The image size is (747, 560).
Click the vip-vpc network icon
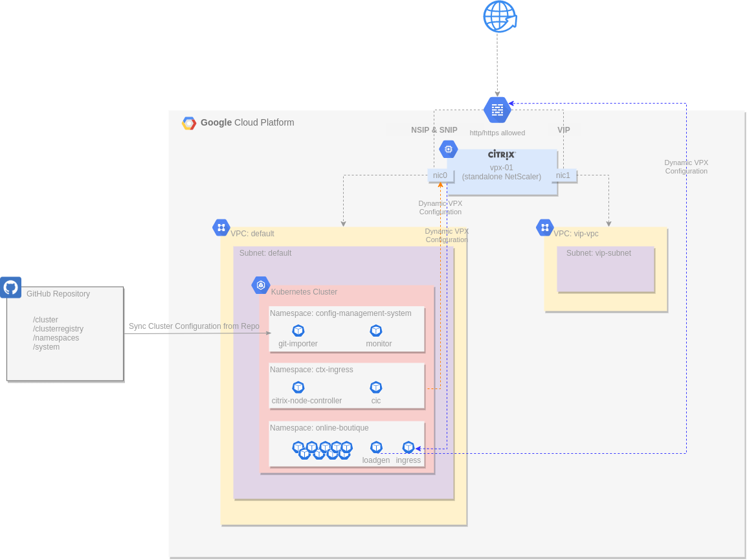pos(545,227)
